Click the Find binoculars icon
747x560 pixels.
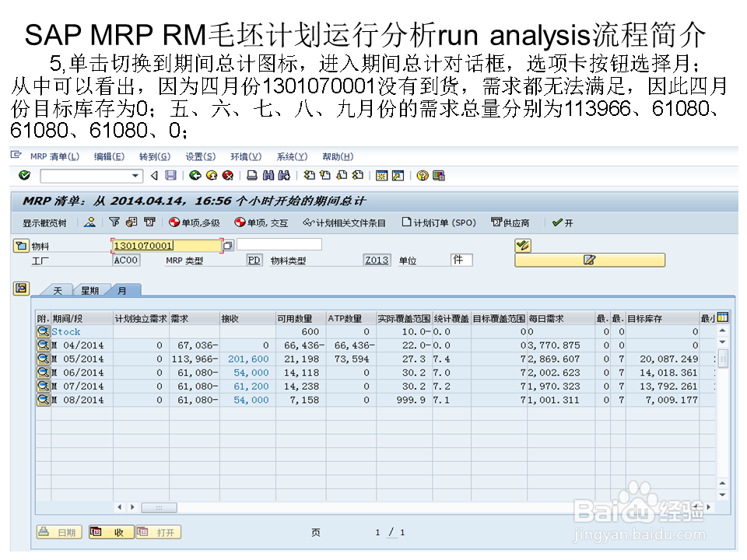(x=268, y=176)
